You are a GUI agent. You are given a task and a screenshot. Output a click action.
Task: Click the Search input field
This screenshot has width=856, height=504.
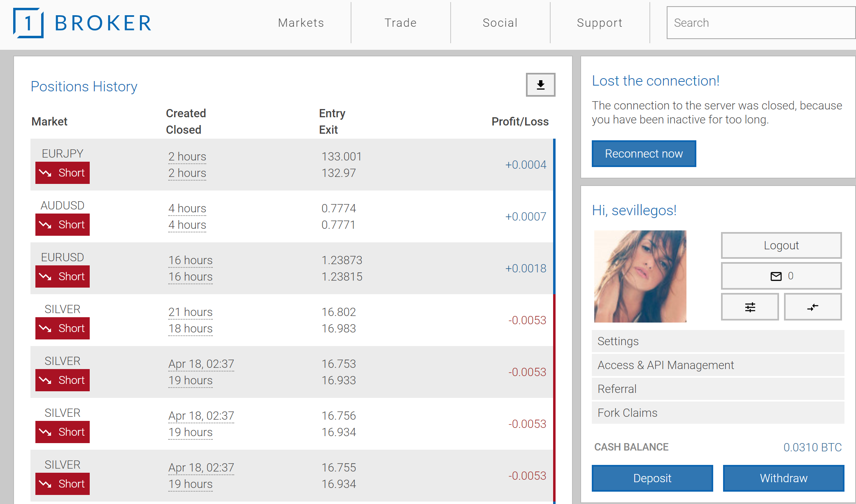pos(761,23)
